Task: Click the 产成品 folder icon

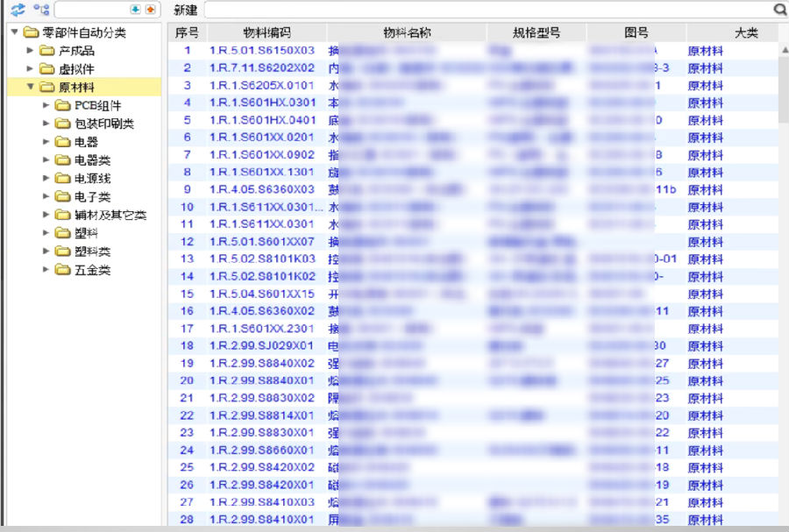Action: (47, 51)
